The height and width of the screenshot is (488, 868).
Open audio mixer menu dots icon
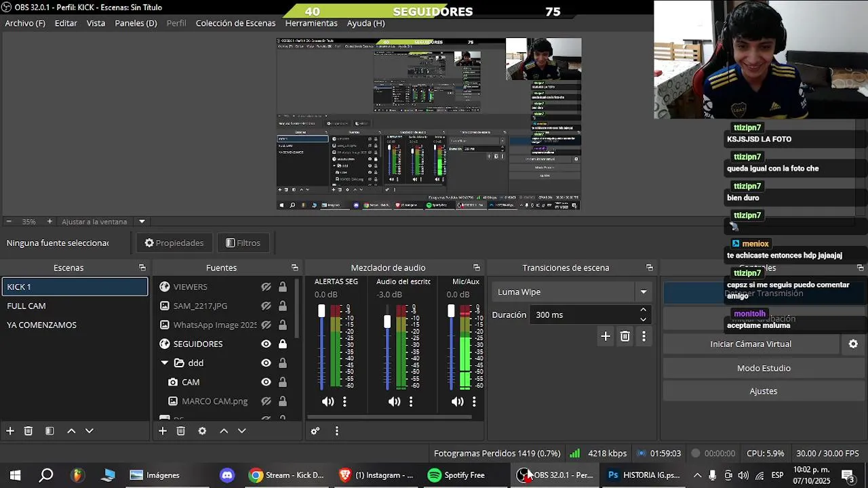pyautogui.click(x=337, y=431)
